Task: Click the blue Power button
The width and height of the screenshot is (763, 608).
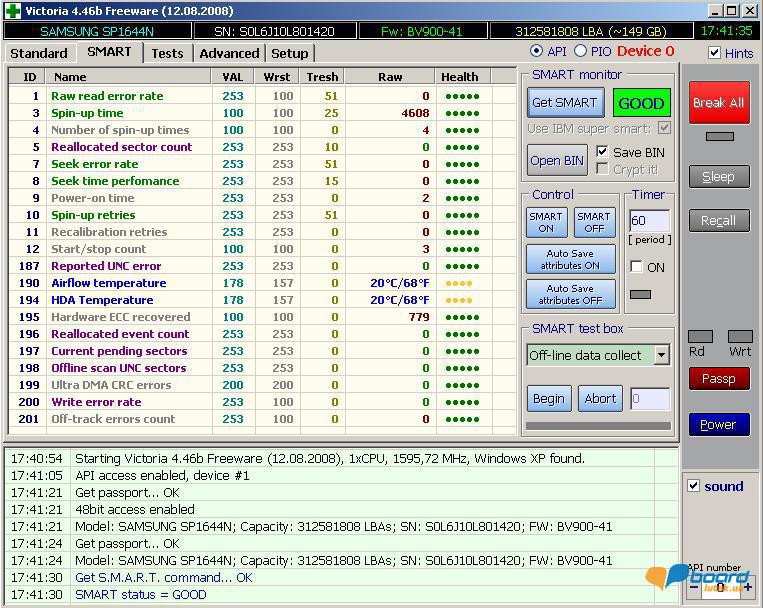Action: pyautogui.click(x=718, y=425)
